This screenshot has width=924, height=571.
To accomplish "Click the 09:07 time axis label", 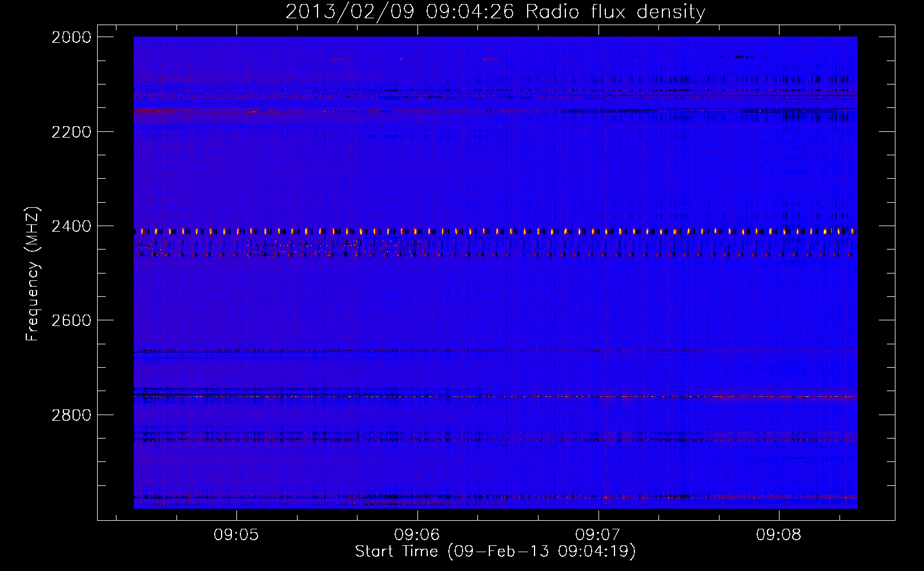I will pyautogui.click(x=598, y=535).
